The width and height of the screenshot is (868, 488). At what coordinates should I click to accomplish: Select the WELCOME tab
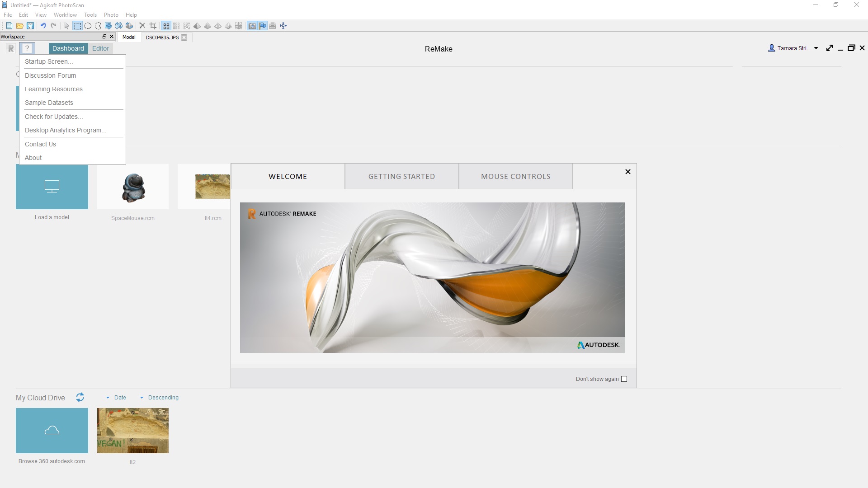(x=288, y=176)
